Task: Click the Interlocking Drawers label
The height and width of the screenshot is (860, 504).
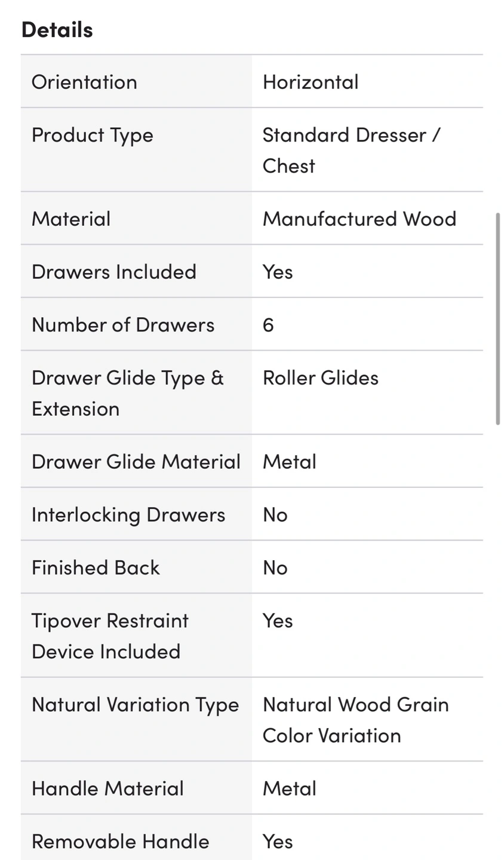Action: pos(128,515)
